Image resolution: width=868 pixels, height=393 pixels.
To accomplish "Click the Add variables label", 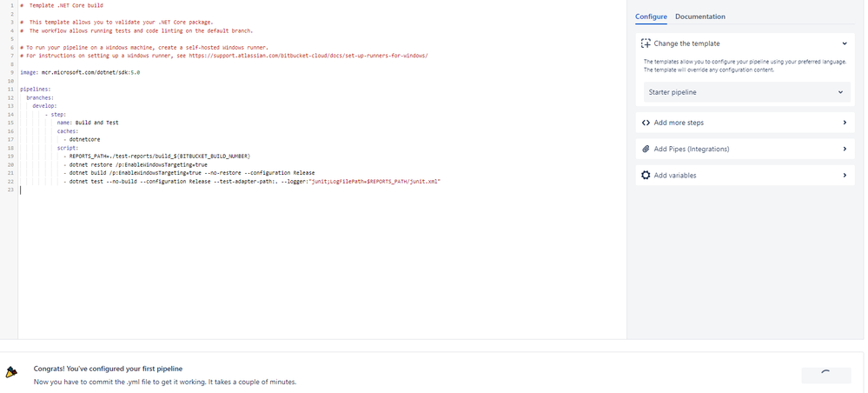I will pos(675,175).
